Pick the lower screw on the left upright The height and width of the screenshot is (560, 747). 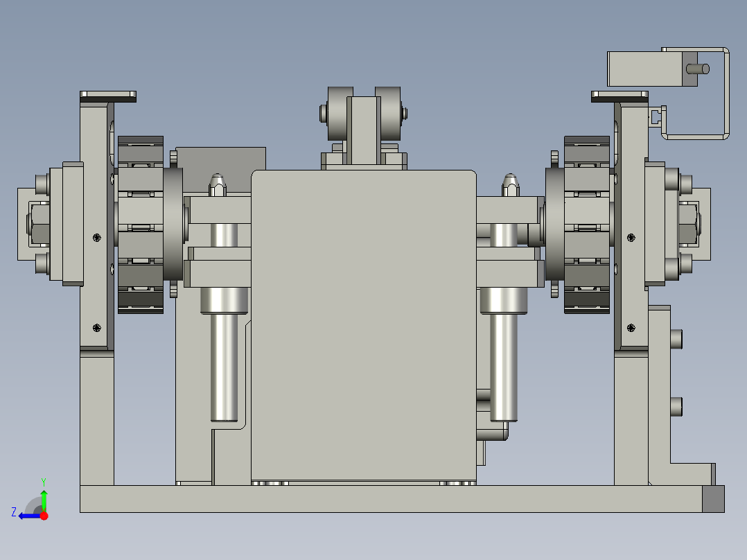[x=97, y=327]
